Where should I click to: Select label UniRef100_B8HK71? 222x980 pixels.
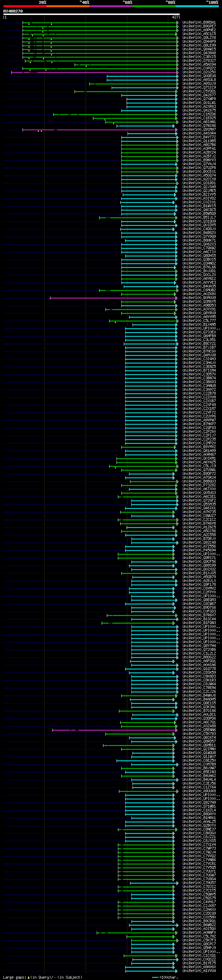click(199, 241)
